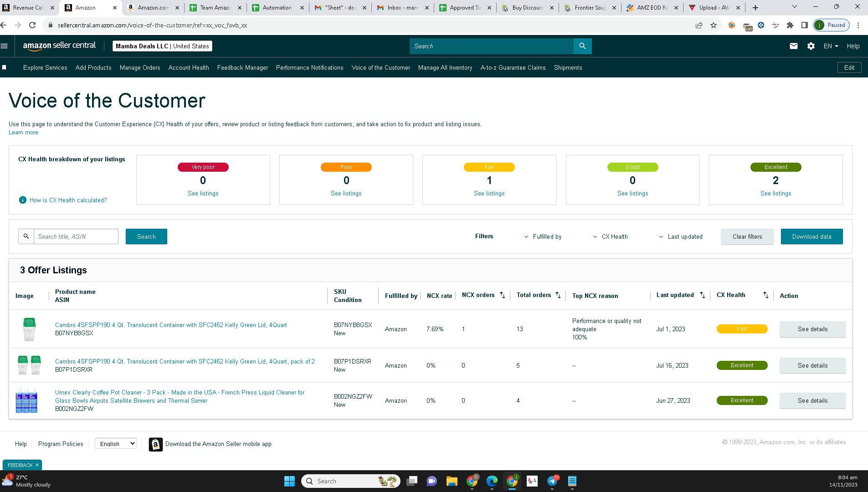Open Chrome three-dot menu
Image resolution: width=868 pixels, height=492 pixels.
click(858, 25)
